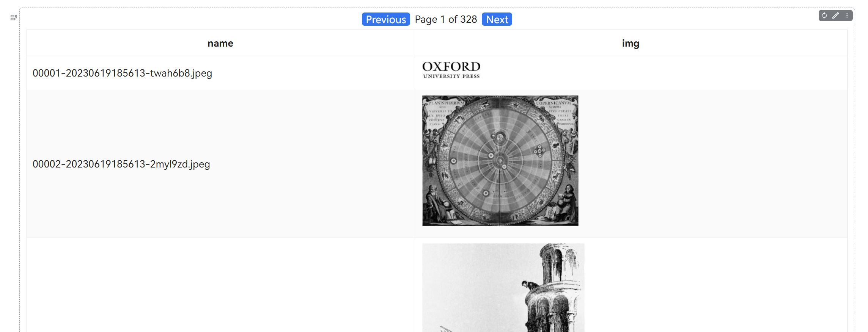Click the 'UNIVERSITY PRESS' text under Oxford
The image size is (868, 332).
coord(451,76)
